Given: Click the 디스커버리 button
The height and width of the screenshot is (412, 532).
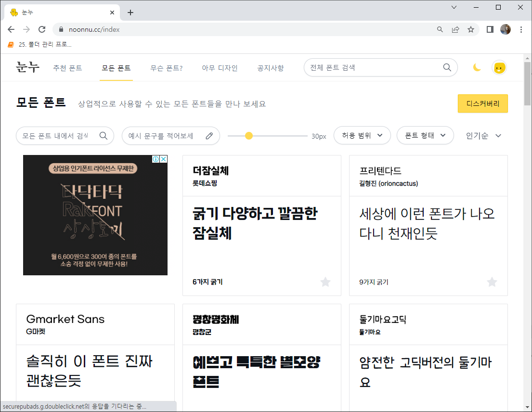Looking at the screenshot, I should (482, 103).
